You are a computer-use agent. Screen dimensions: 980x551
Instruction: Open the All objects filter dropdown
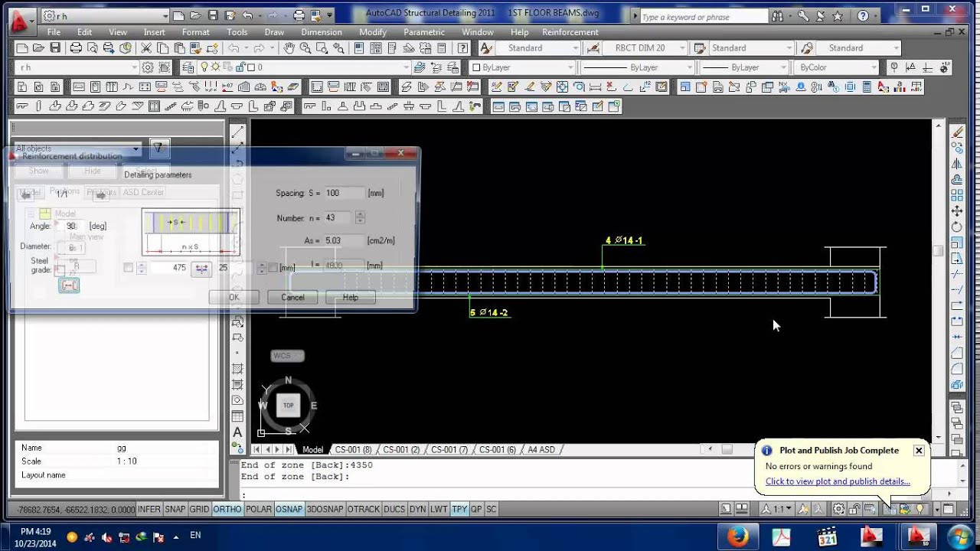77,148
